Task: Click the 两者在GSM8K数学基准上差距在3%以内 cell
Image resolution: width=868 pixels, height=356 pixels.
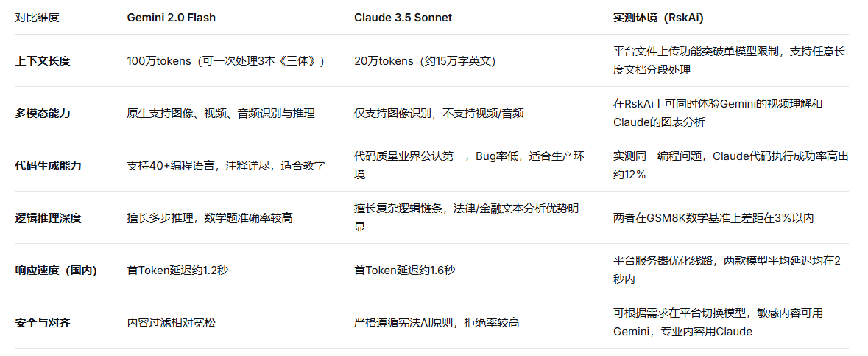Action: point(713,218)
